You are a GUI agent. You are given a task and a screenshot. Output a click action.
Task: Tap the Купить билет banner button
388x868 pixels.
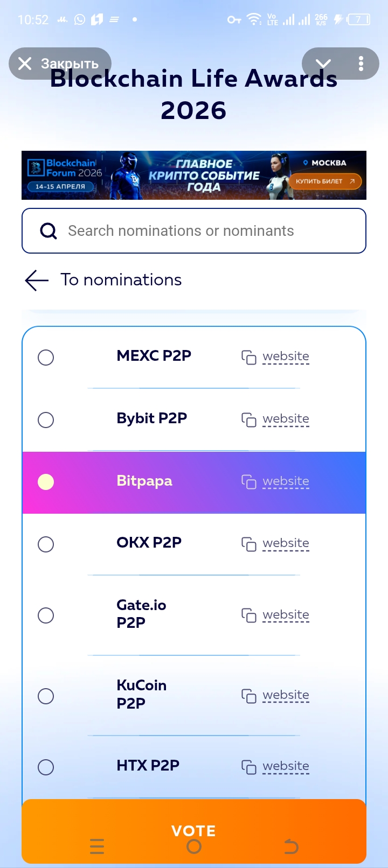pos(325,181)
